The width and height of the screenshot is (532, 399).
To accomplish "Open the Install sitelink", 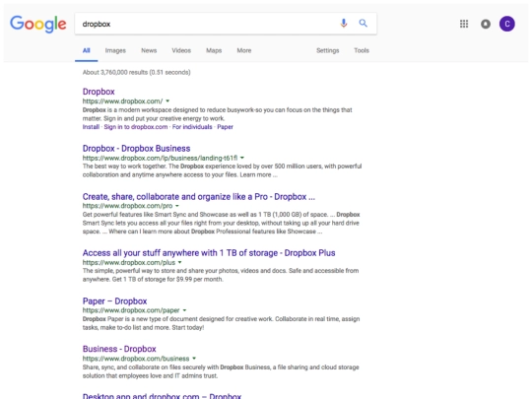I will 91,127.
